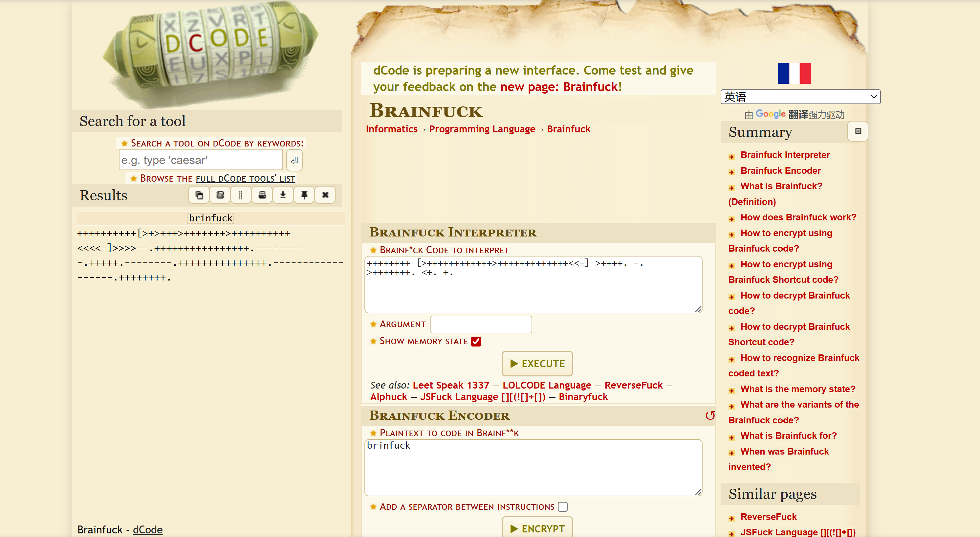Image resolution: width=980 pixels, height=537 pixels.
Task: Clear the results with the X icon
Action: tap(325, 195)
